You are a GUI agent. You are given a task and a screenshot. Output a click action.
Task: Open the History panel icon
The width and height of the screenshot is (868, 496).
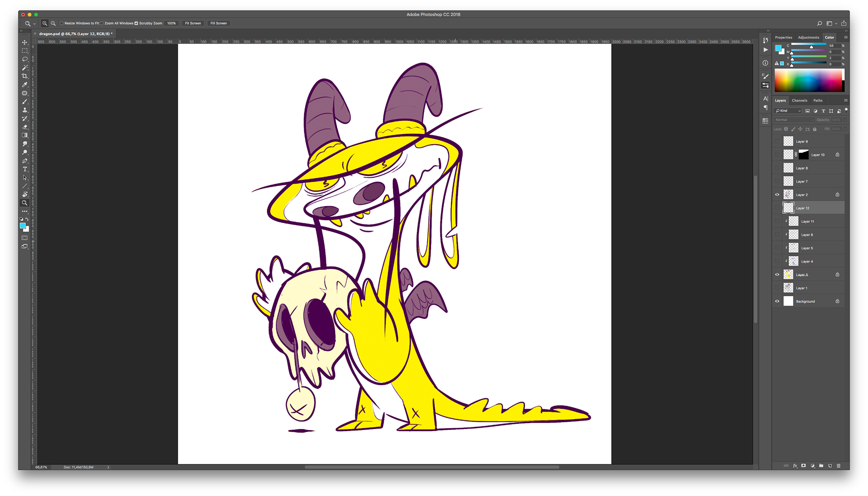coord(765,40)
